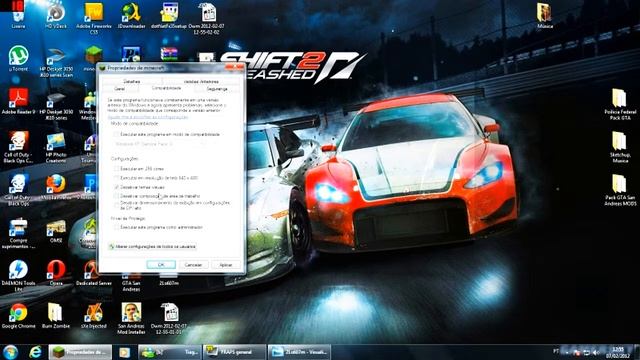
Task: Open the Google Chrome desktop shortcut
Action: pyautogui.click(x=18, y=316)
